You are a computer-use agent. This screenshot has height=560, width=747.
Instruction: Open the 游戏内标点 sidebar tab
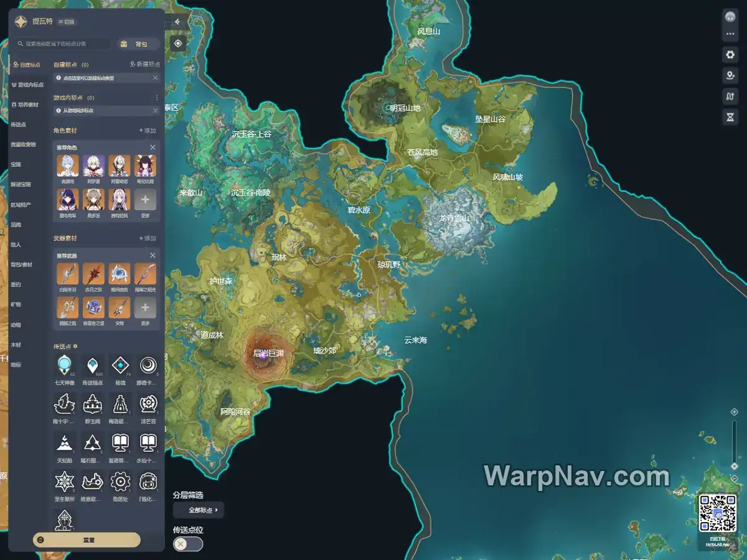(28, 85)
